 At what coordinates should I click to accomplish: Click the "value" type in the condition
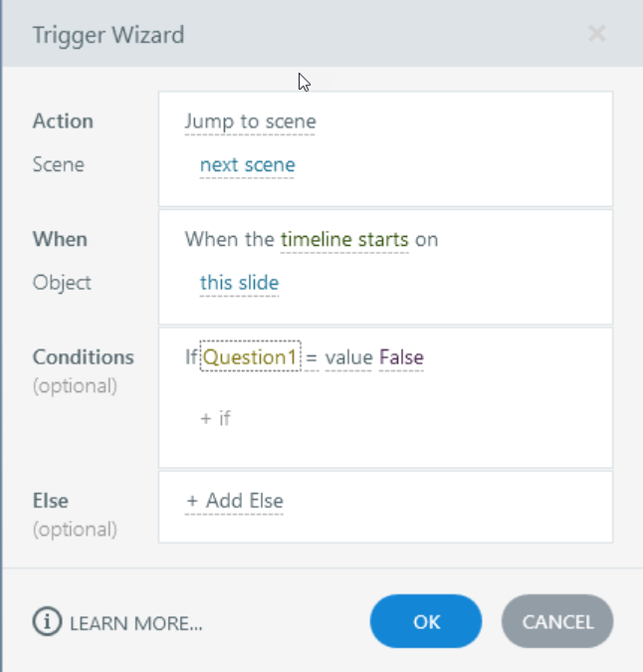(348, 356)
